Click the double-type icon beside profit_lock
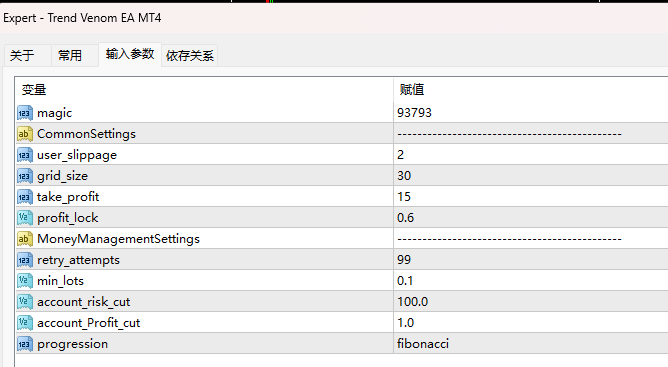This screenshot has width=668, height=367. point(25,218)
